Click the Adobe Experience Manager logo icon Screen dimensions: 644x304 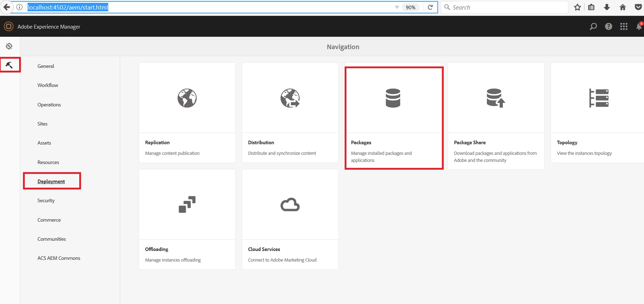[x=8, y=27]
